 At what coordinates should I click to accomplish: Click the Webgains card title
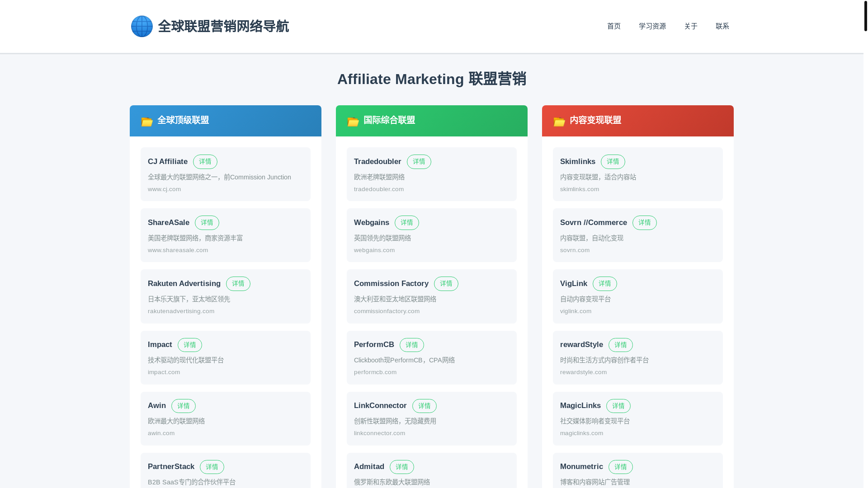pos(372,223)
